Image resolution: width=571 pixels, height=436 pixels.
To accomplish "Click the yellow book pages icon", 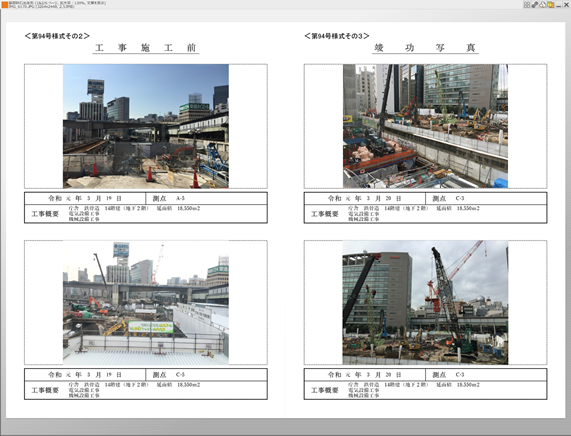I will pos(550,5).
